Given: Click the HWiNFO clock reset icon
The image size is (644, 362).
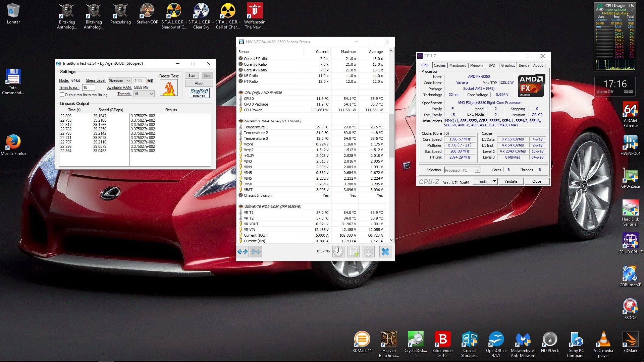Looking at the screenshot, I should [338, 251].
